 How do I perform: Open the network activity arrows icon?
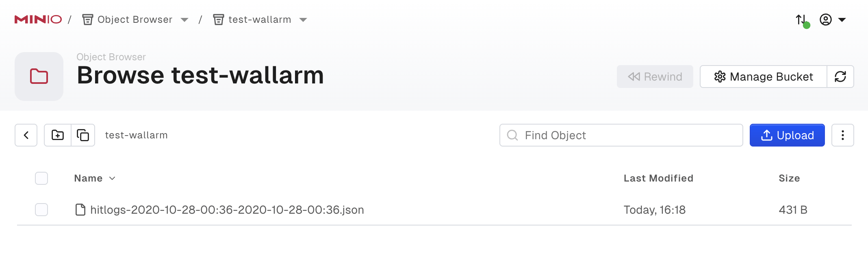pyautogui.click(x=801, y=20)
